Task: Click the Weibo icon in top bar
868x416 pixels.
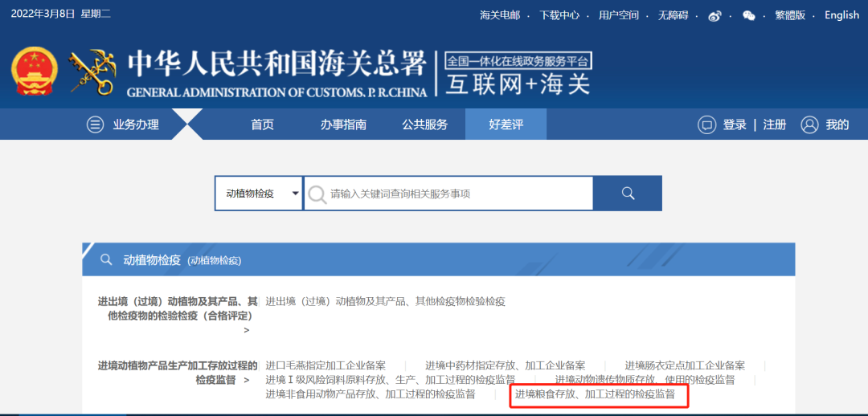Action: click(x=714, y=15)
